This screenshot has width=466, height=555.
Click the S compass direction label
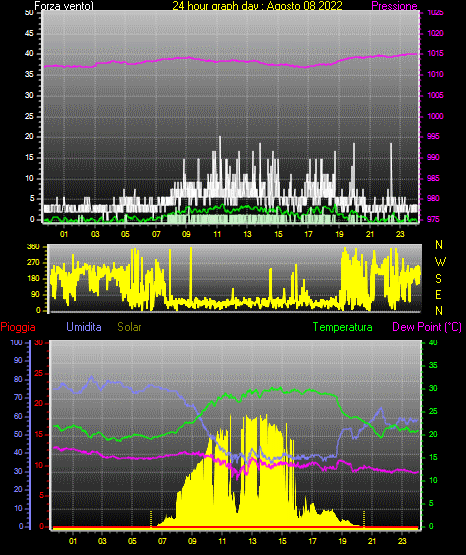[x=438, y=279]
